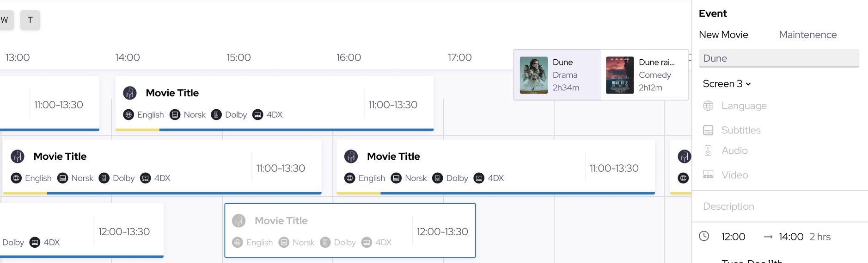868x263 pixels.
Task: Click the Subtitles icon in Event panel
Action: pos(708,130)
